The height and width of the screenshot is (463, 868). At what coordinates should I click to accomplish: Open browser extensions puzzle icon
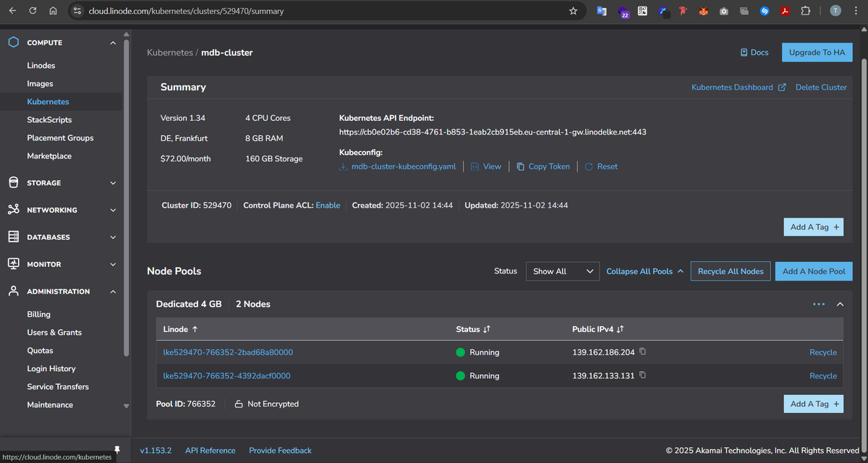tap(805, 11)
